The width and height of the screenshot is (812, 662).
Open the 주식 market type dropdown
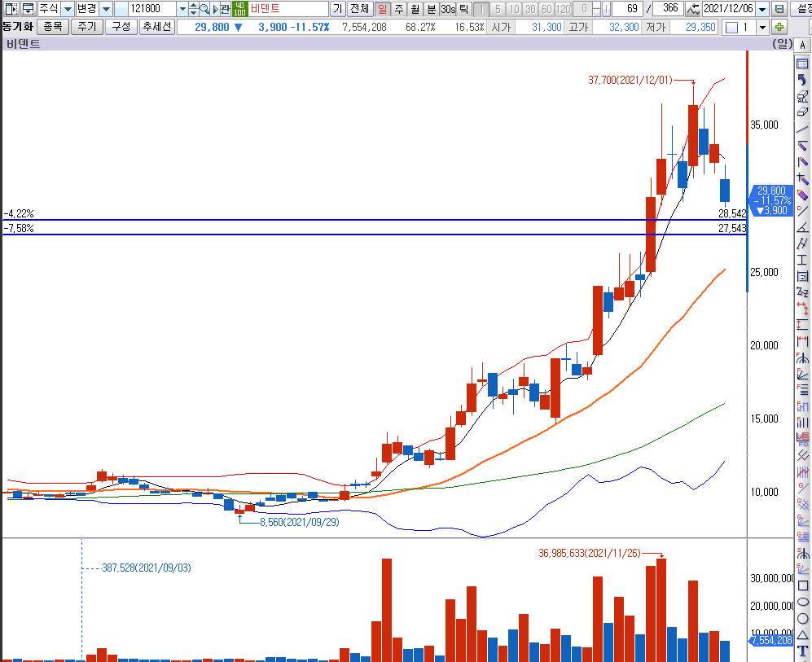coord(68,8)
